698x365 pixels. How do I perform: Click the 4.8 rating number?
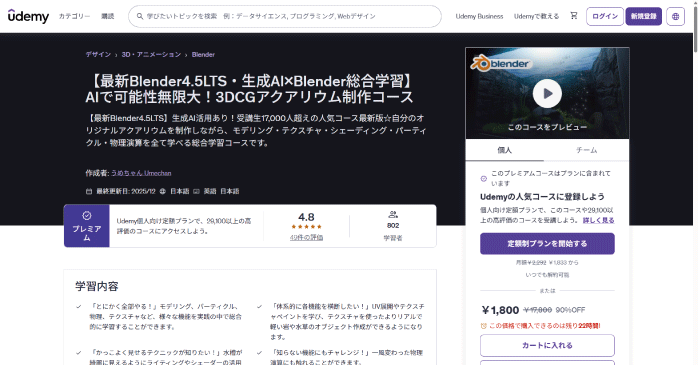coord(306,217)
